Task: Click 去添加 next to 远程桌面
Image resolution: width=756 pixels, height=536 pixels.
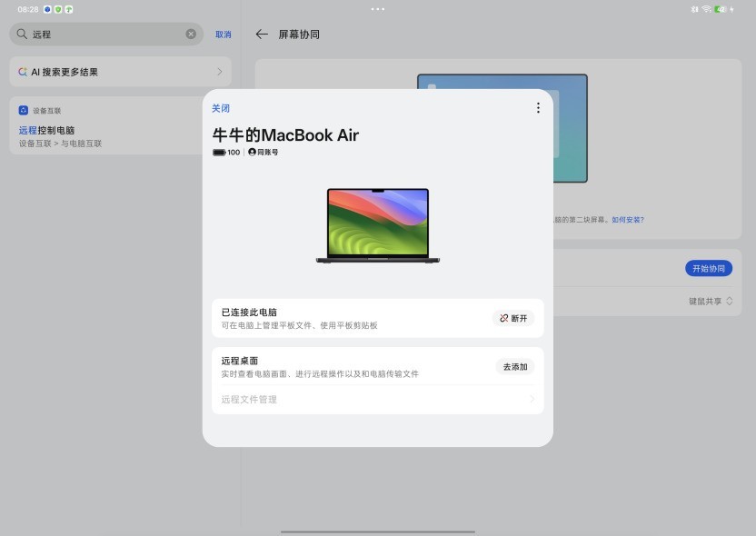Action: point(514,366)
